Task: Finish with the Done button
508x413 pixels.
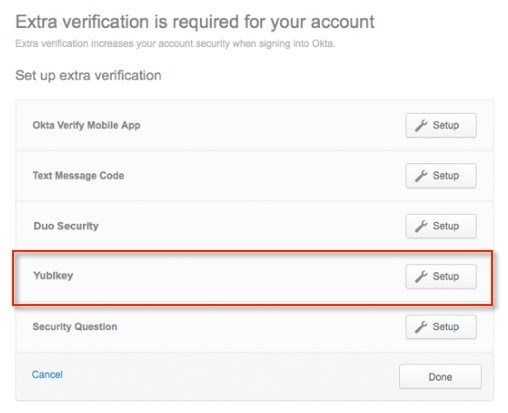Action: [440, 377]
